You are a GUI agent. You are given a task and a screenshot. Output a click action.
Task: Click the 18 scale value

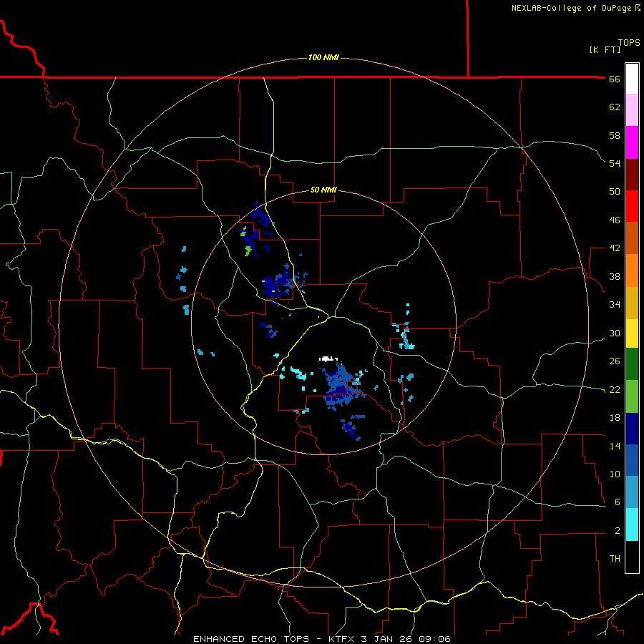pos(615,418)
